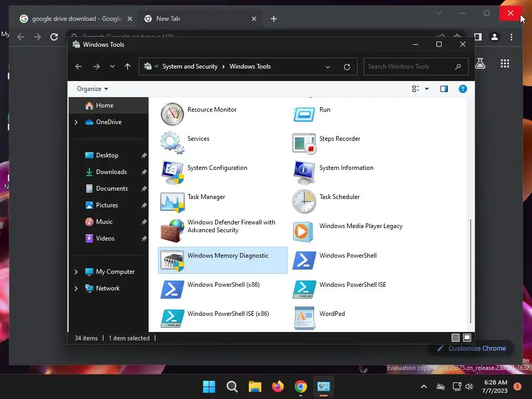This screenshot has height=399, width=532.
Task: Select the System Configuration icon
Action: point(172,172)
